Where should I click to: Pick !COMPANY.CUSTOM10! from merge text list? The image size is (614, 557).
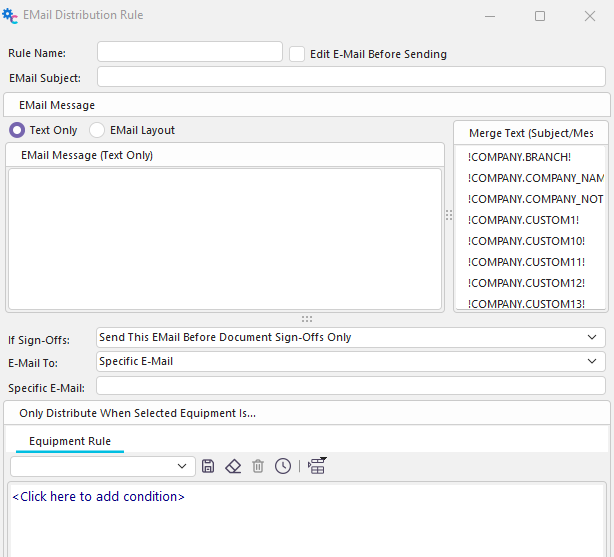pyautogui.click(x=525, y=241)
